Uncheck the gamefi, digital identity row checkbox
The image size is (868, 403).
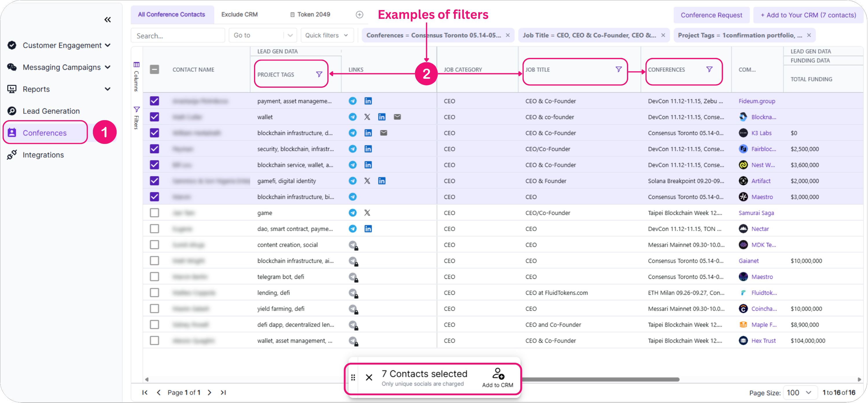(154, 181)
